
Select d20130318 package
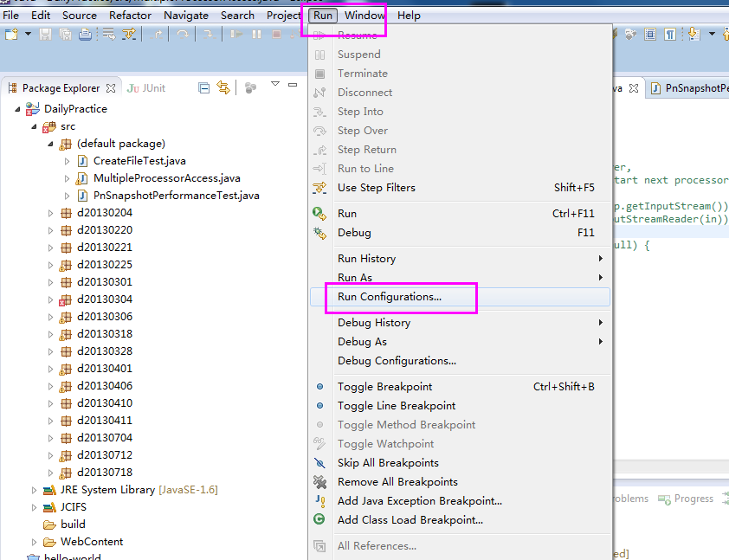[105, 334]
